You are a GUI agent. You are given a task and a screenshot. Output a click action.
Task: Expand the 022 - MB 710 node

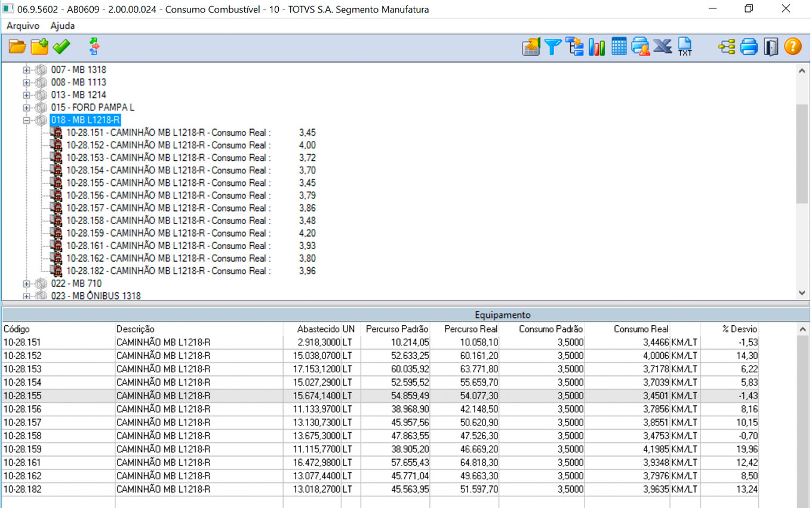(x=26, y=284)
